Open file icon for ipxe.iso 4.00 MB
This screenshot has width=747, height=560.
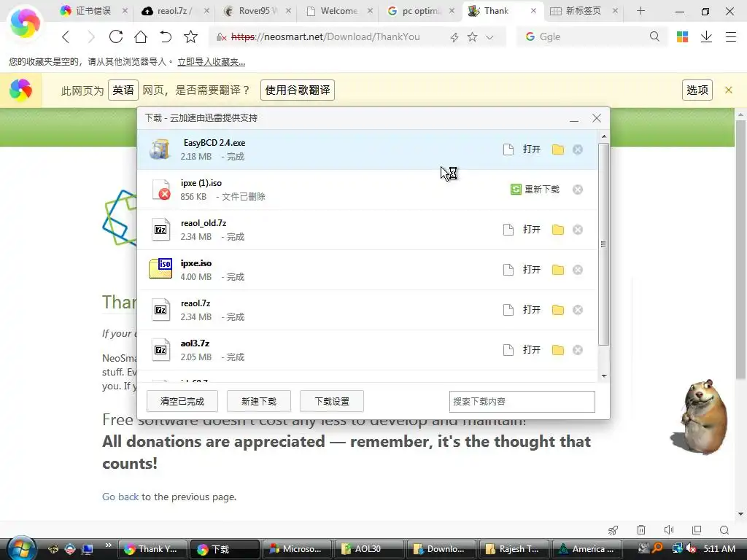(x=508, y=270)
